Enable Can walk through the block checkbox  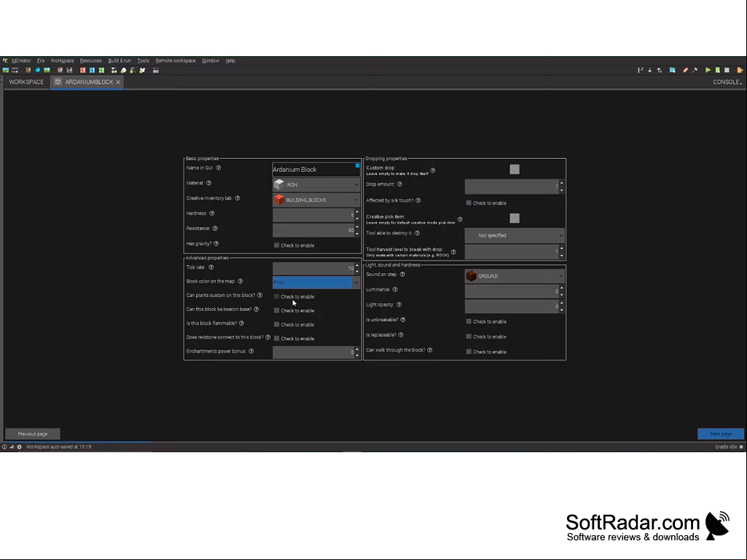(469, 352)
